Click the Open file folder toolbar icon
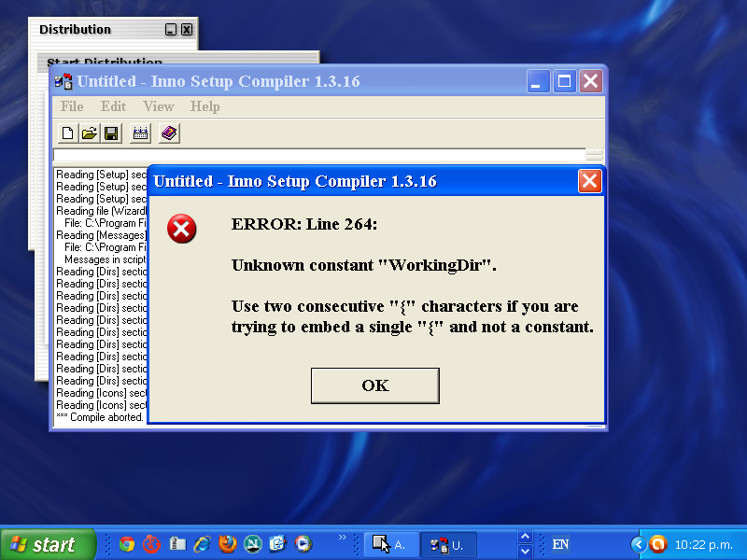Viewport: 747px width, 560px height. [x=89, y=133]
